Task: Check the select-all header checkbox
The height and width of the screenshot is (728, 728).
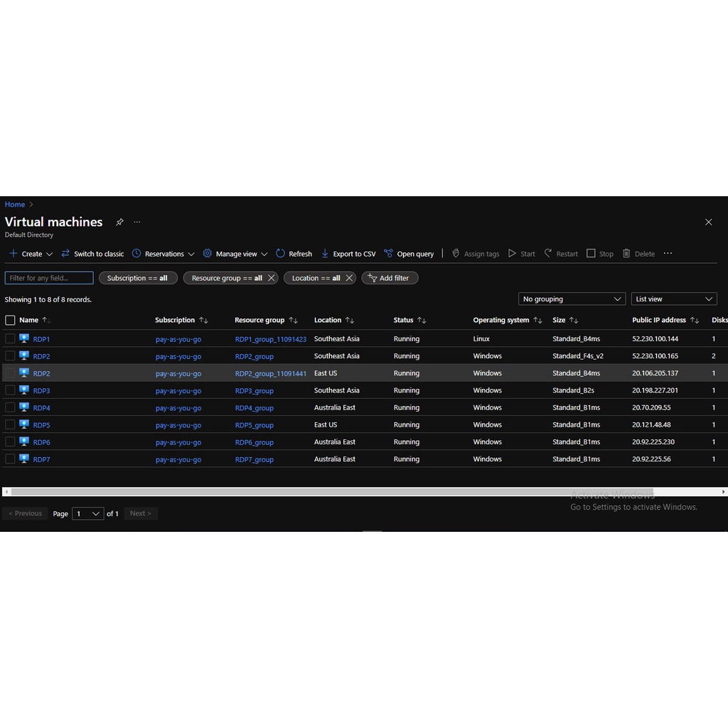Action: [10, 321]
